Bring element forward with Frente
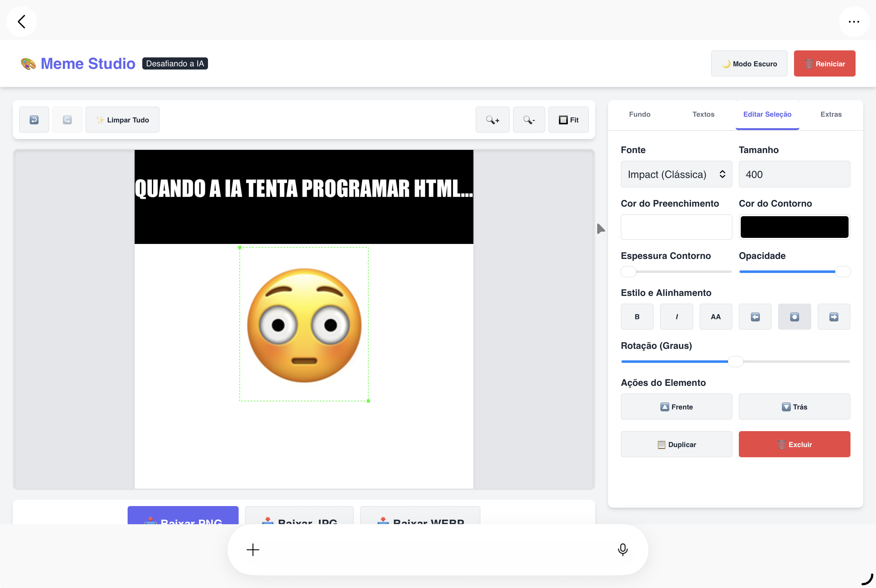 click(676, 407)
